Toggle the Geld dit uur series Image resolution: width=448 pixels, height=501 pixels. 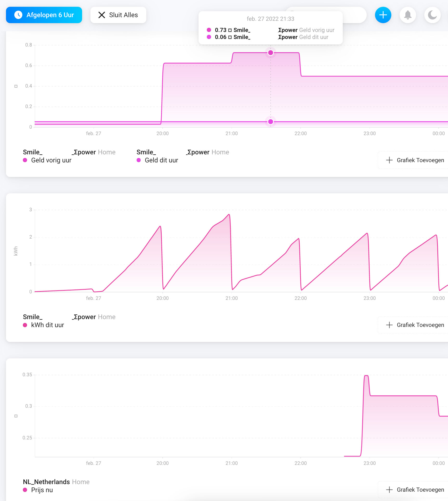157,160
